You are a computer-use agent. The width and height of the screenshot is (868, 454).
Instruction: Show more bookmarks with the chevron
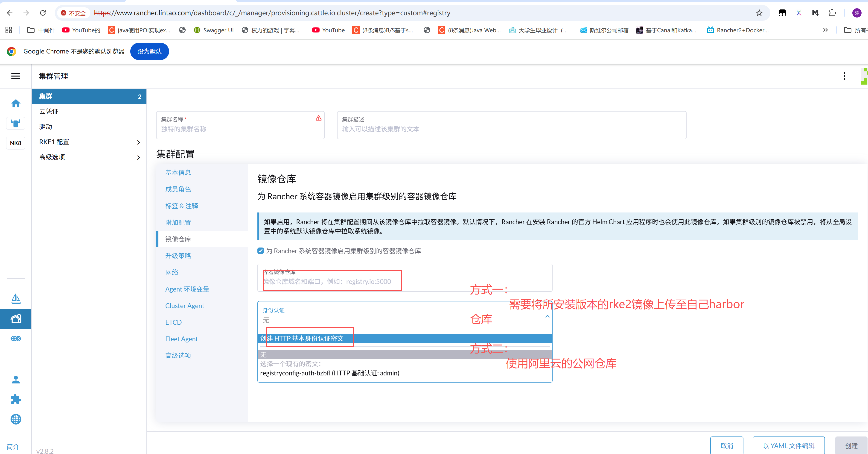pos(825,30)
